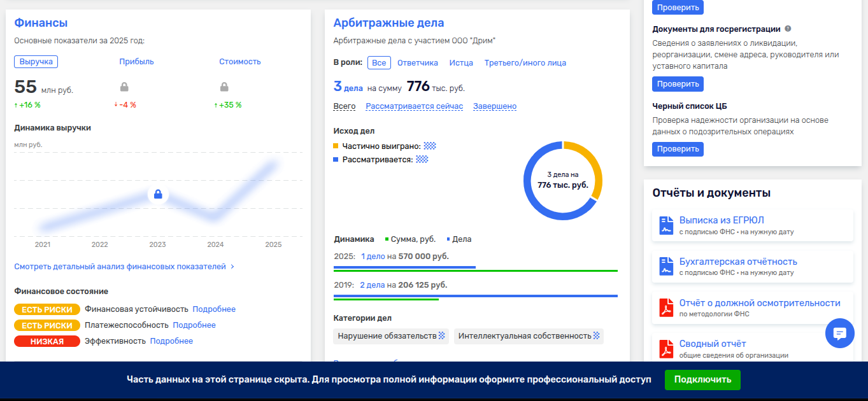Filter cases by Ответчика role
The image size is (868, 401).
pyautogui.click(x=418, y=63)
